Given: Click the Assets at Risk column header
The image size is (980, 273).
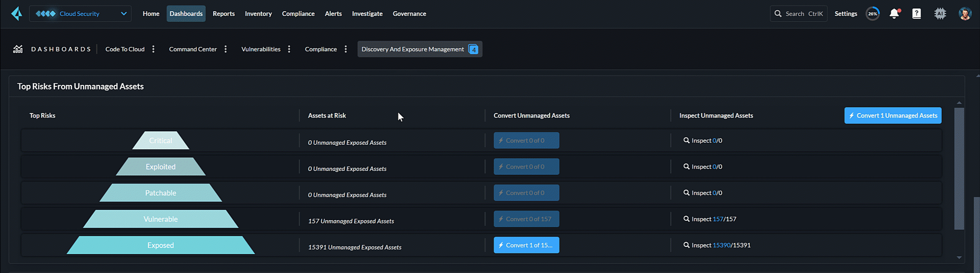Looking at the screenshot, I should (327, 116).
